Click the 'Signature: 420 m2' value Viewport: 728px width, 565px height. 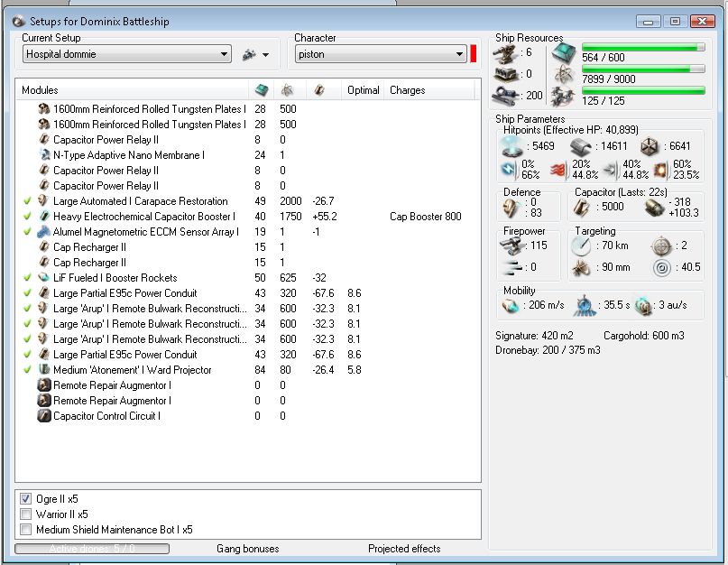(x=534, y=336)
